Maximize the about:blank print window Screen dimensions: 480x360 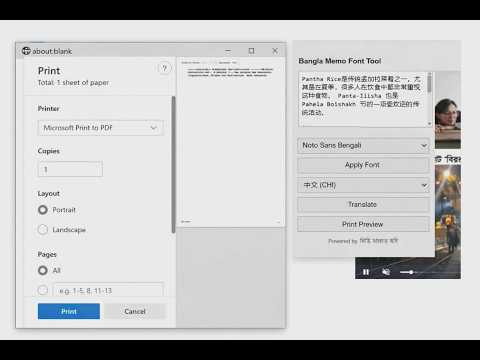click(251, 51)
